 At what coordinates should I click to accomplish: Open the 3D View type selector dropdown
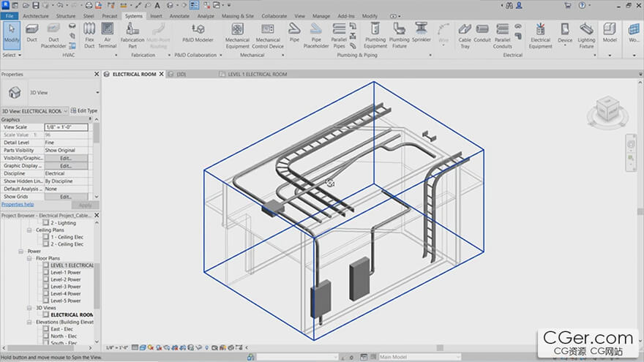[x=97, y=93]
